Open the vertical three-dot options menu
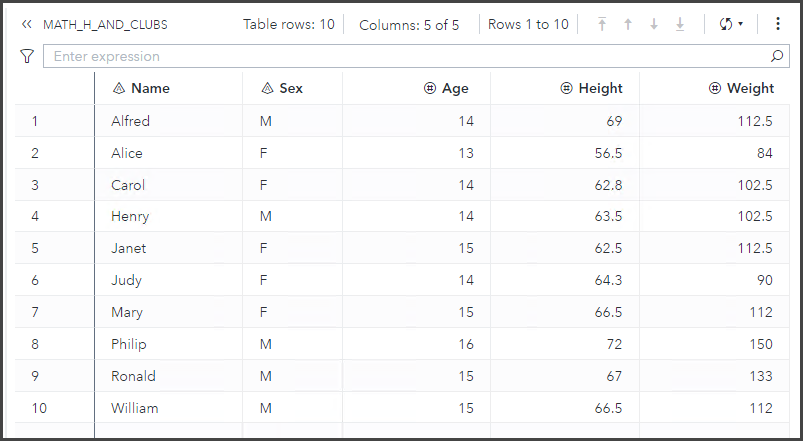Screen dimensions: 803x441 pos(778,24)
